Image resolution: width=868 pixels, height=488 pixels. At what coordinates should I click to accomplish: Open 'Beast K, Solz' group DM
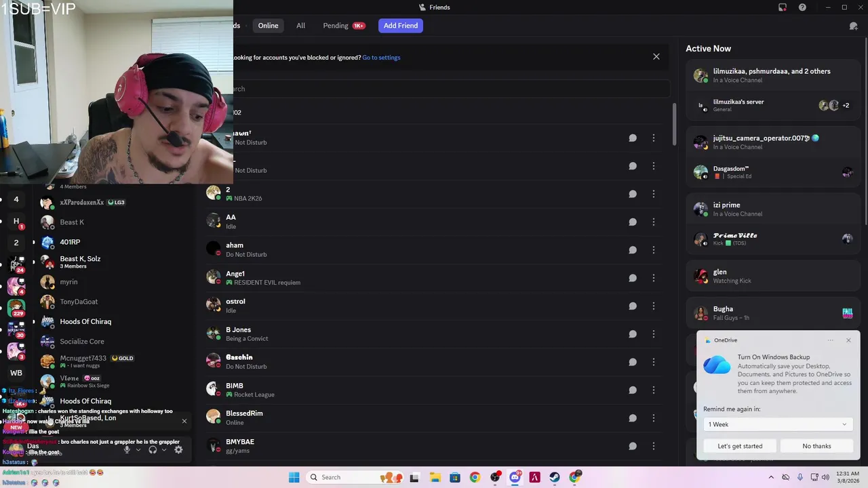click(x=115, y=262)
